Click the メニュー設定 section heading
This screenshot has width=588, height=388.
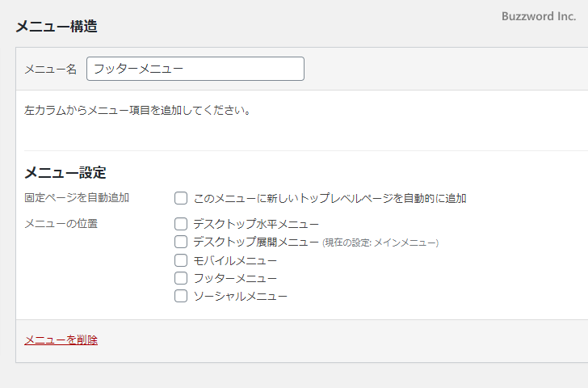(x=65, y=172)
